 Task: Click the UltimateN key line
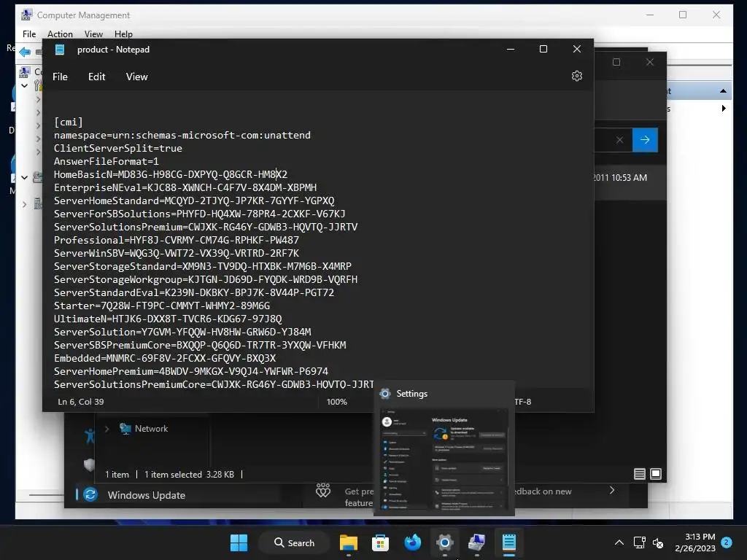point(168,319)
